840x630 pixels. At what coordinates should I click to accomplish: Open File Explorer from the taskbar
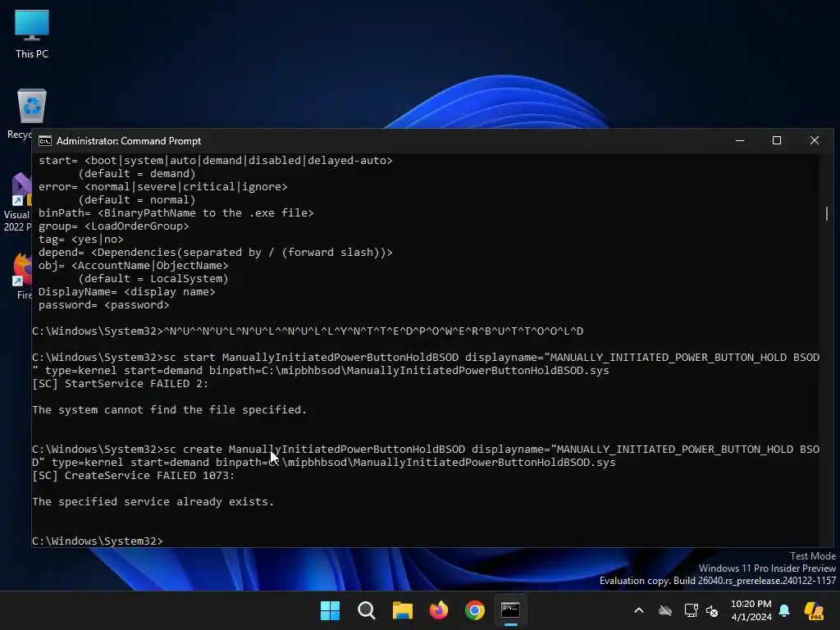coord(402,610)
